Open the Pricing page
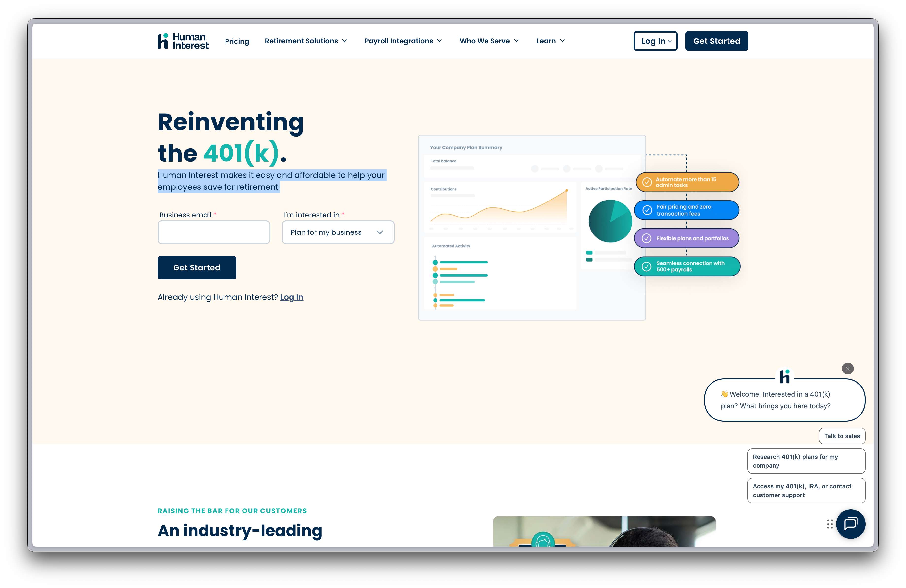The image size is (906, 588). [237, 41]
